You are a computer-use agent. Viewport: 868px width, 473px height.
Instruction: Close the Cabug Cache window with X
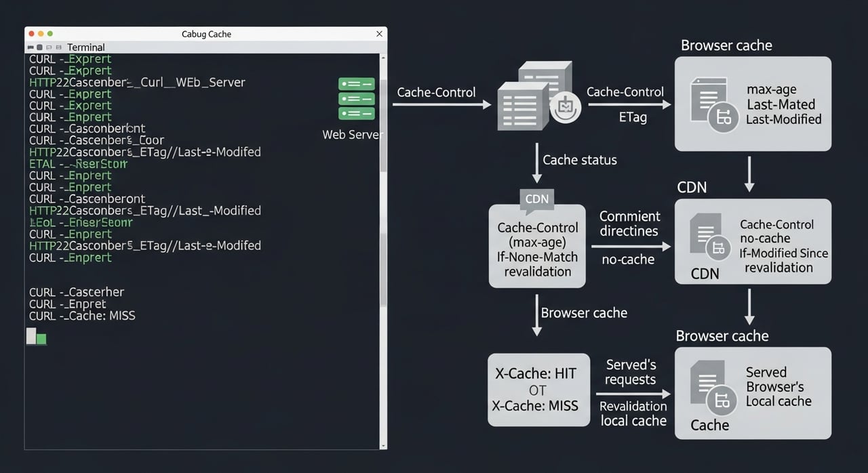point(379,34)
